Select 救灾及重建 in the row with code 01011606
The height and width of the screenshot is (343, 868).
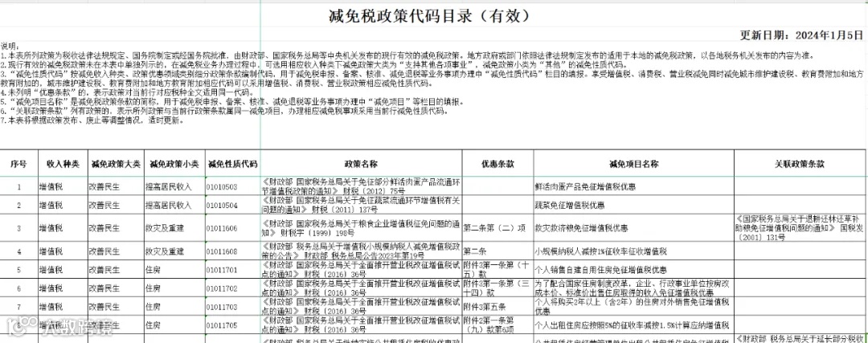point(174,228)
